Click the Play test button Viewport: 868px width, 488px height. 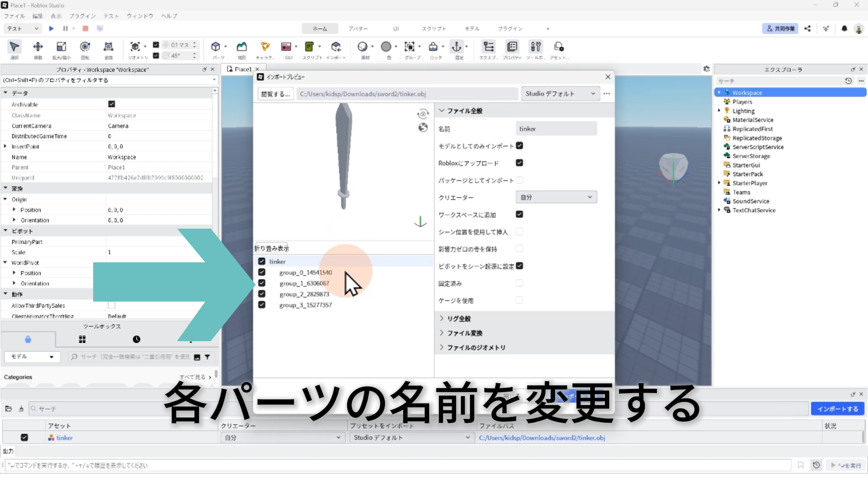pos(51,28)
